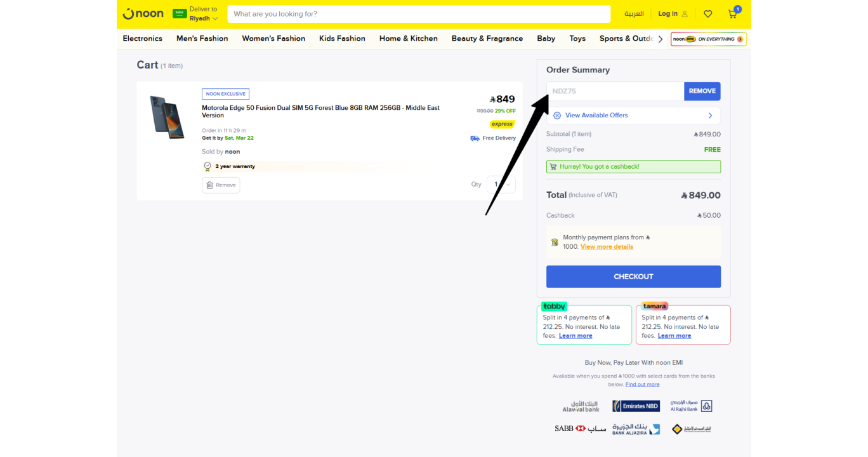Click the cashback message banner

(x=633, y=167)
